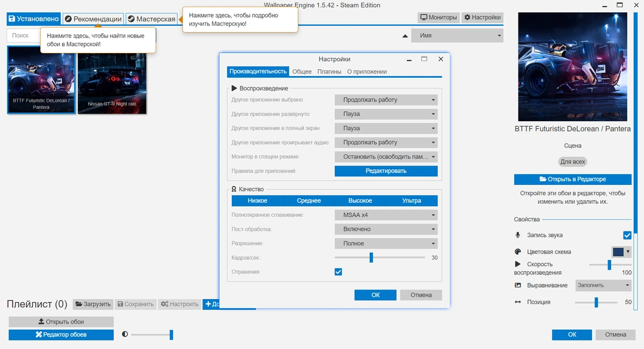The height and width of the screenshot is (349, 644).
Task: Open the Цветовая схема color swatch
Action: click(621, 251)
